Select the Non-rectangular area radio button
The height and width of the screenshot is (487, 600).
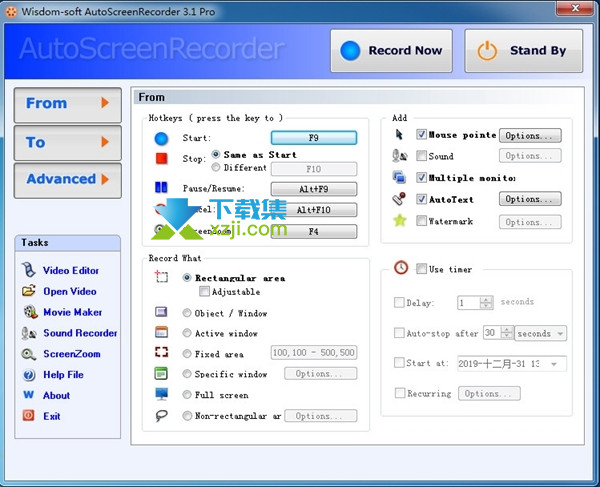(187, 415)
